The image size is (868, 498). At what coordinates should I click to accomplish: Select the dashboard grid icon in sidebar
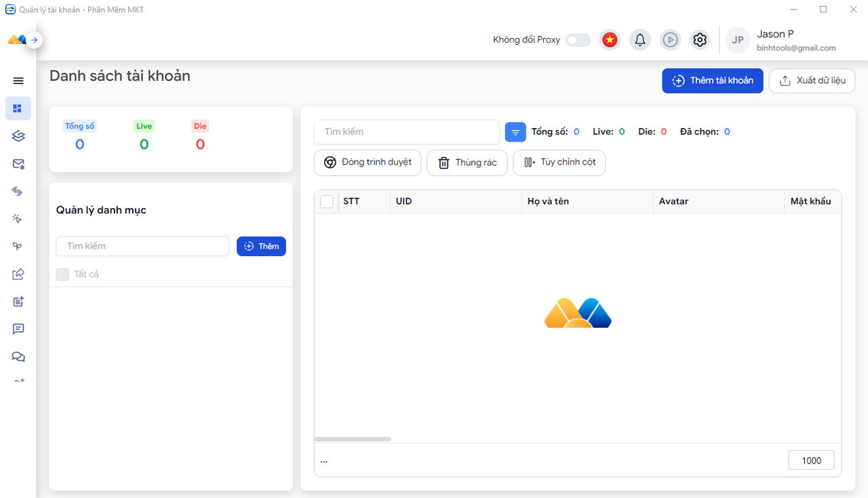click(x=18, y=108)
